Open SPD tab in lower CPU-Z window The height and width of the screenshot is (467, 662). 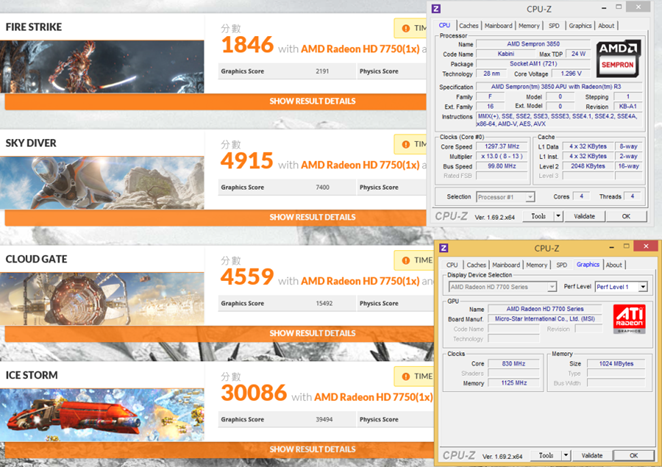[562, 265]
